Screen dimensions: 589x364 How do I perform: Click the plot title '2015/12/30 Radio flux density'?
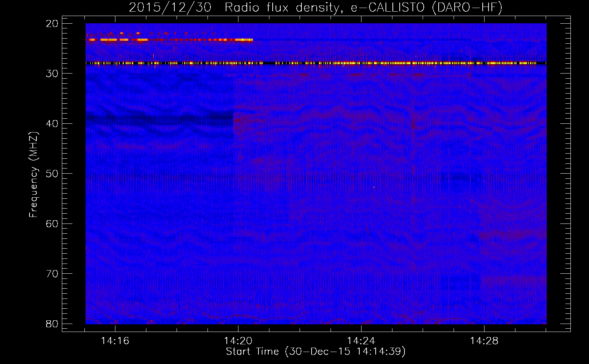click(x=316, y=7)
